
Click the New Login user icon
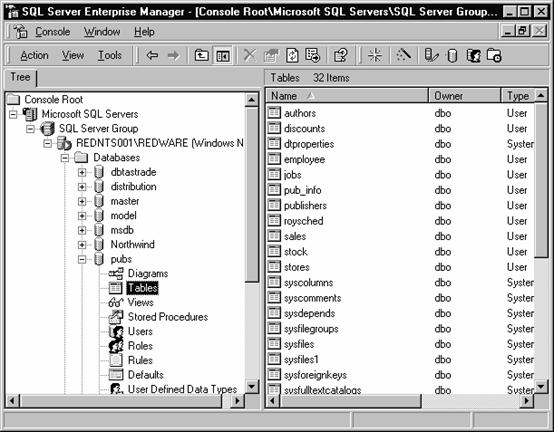[x=473, y=55]
